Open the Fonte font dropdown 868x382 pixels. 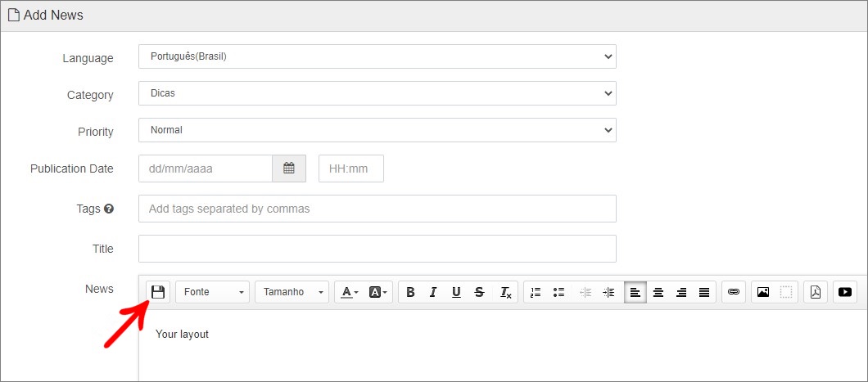coord(213,292)
